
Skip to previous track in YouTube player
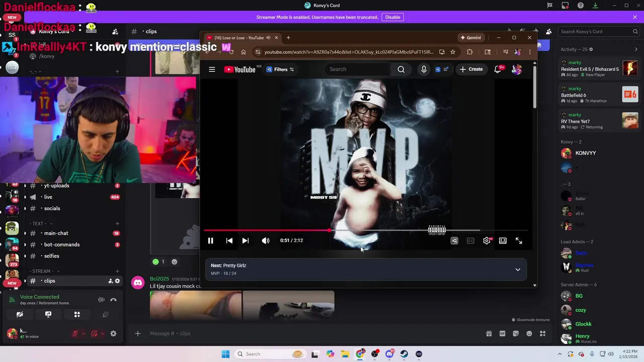[229, 241]
